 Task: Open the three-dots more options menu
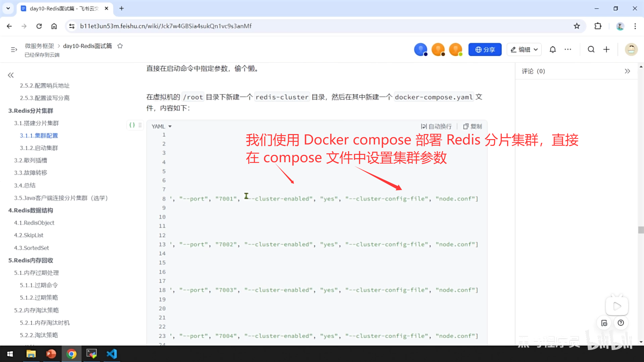pos(568,50)
